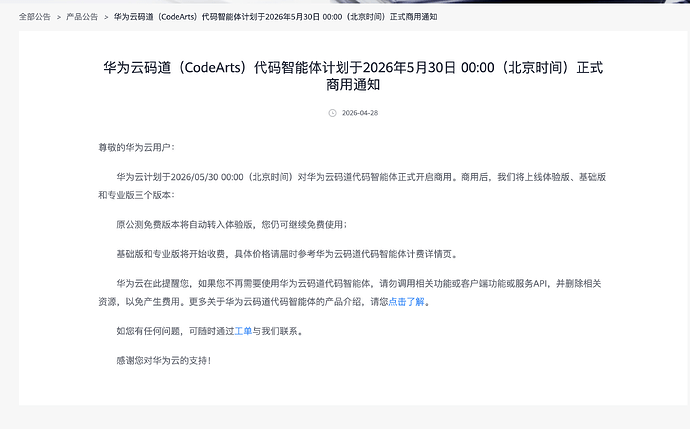Screen dimensions: 690x429
Task: Open the 点击了解 product introduction link
Action: 407,302
